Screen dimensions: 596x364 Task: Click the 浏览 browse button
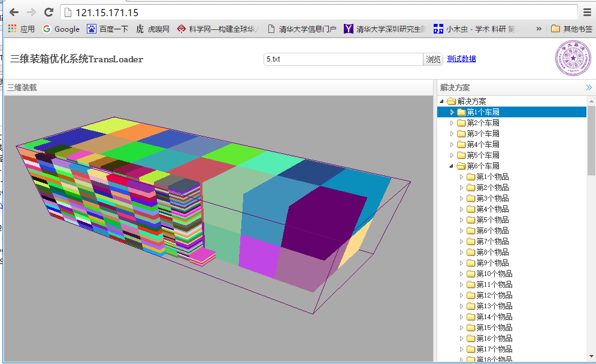pyautogui.click(x=433, y=59)
